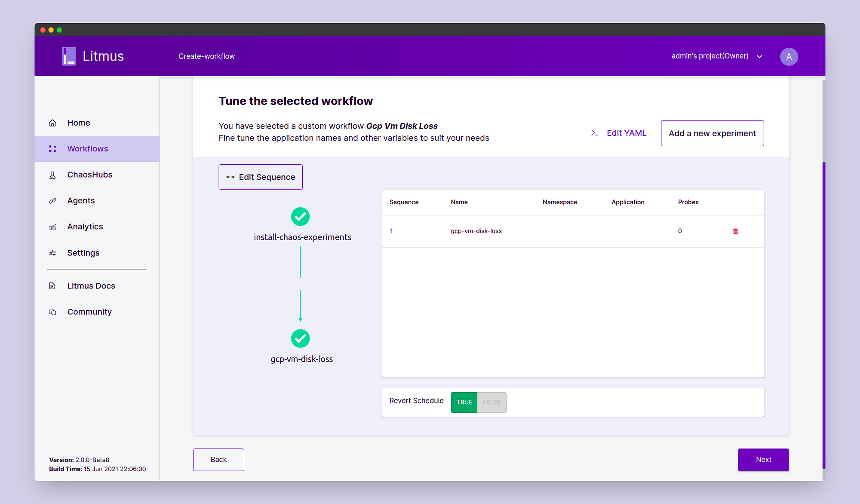Click the Litmus logo icon

tap(69, 56)
